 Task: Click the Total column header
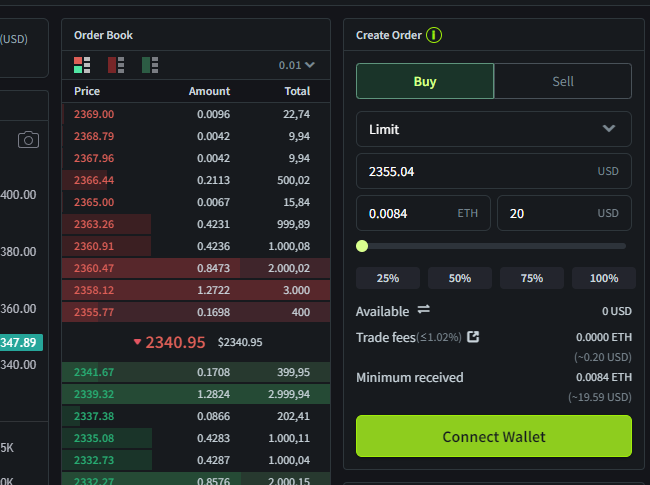[297, 91]
